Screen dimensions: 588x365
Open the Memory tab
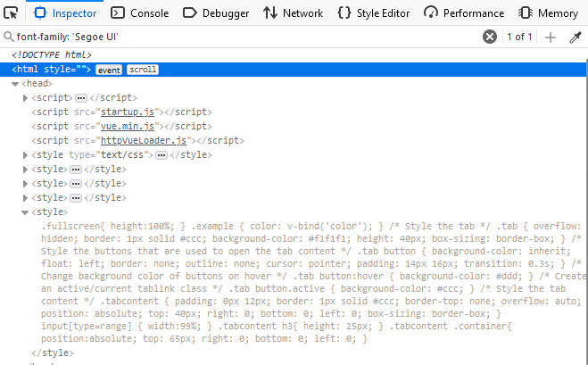pyautogui.click(x=548, y=13)
